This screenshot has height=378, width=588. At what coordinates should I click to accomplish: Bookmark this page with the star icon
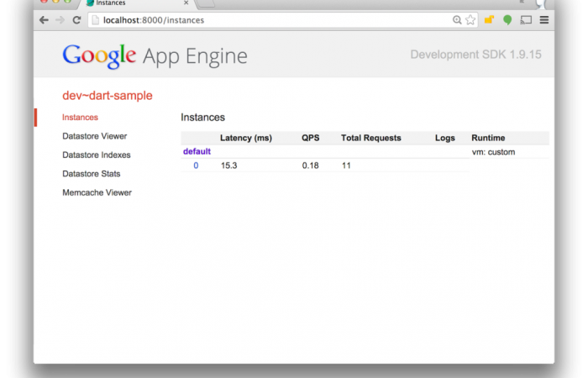tap(470, 20)
